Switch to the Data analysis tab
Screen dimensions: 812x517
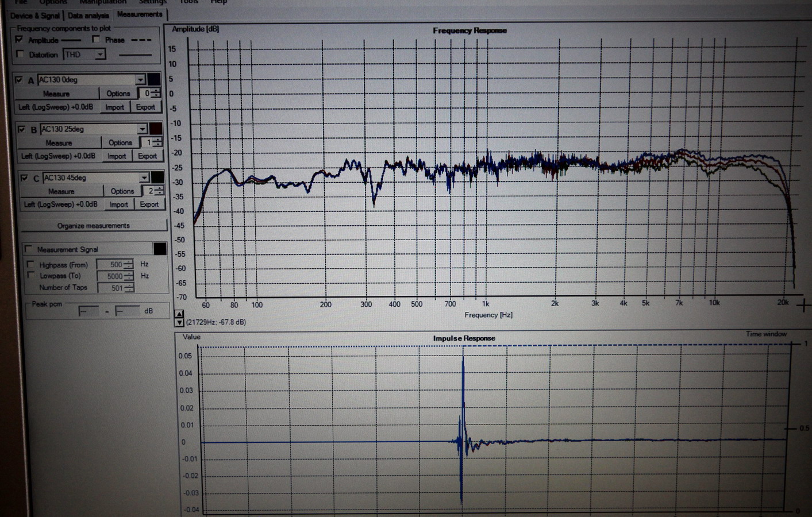pos(88,16)
